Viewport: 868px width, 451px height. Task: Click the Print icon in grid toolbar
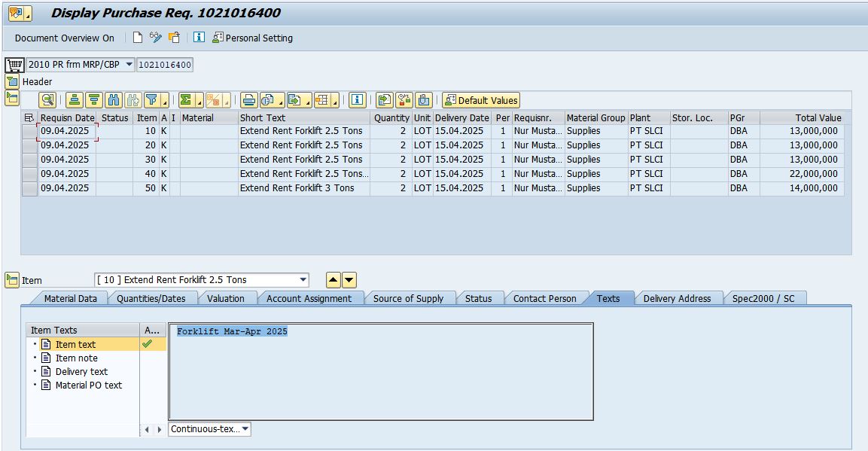248,100
